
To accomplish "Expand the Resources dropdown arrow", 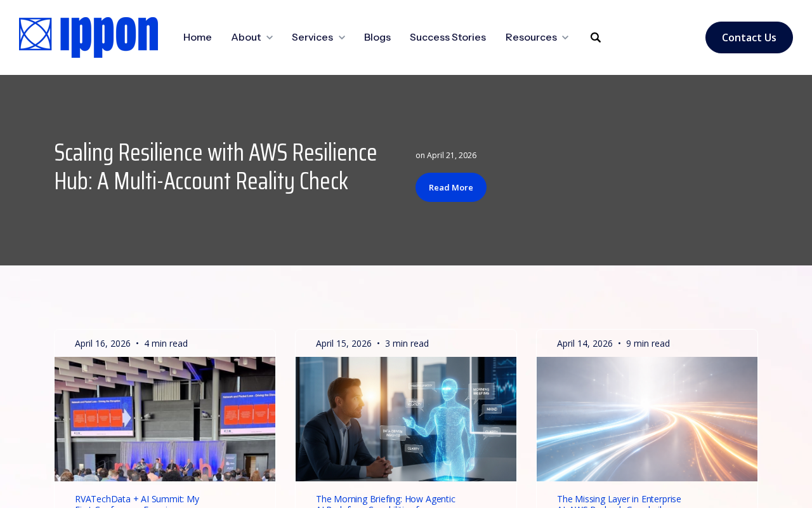I will 565,37.
